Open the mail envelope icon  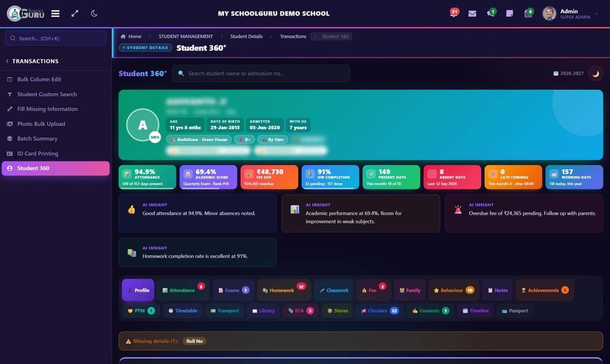point(472,13)
